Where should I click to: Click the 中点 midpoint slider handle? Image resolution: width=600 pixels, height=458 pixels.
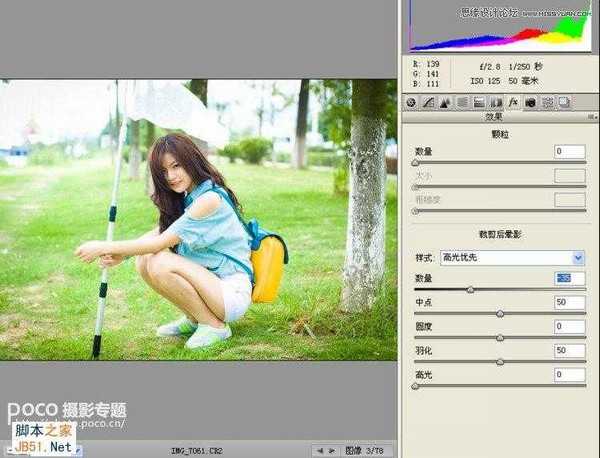coord(500,314)
